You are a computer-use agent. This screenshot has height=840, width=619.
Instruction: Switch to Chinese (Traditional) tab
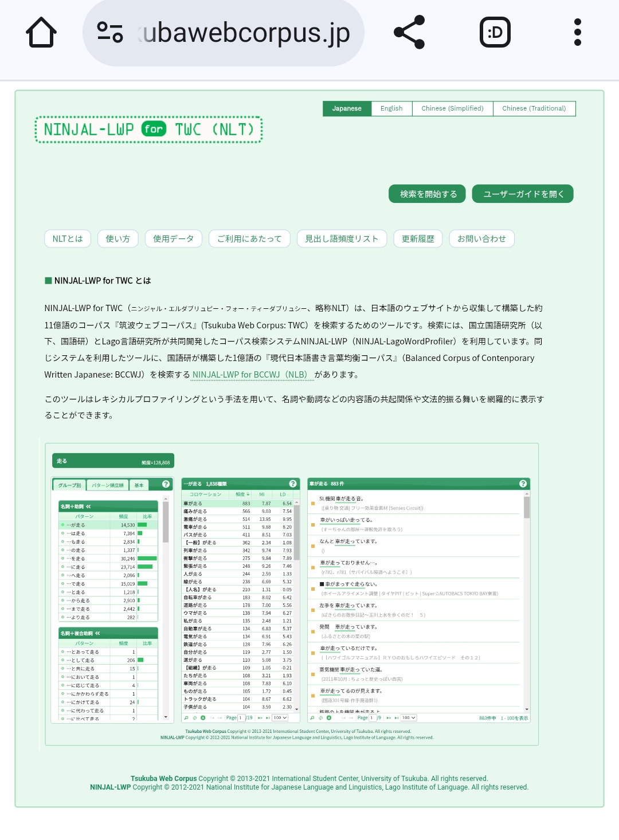(x=534, y=108)
